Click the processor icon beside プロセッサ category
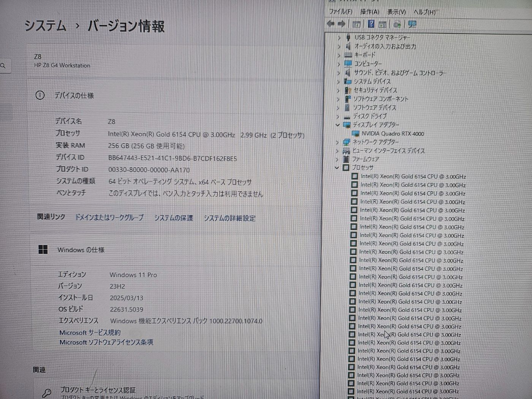This screenshot has height=399, width=532. point(346,168)
